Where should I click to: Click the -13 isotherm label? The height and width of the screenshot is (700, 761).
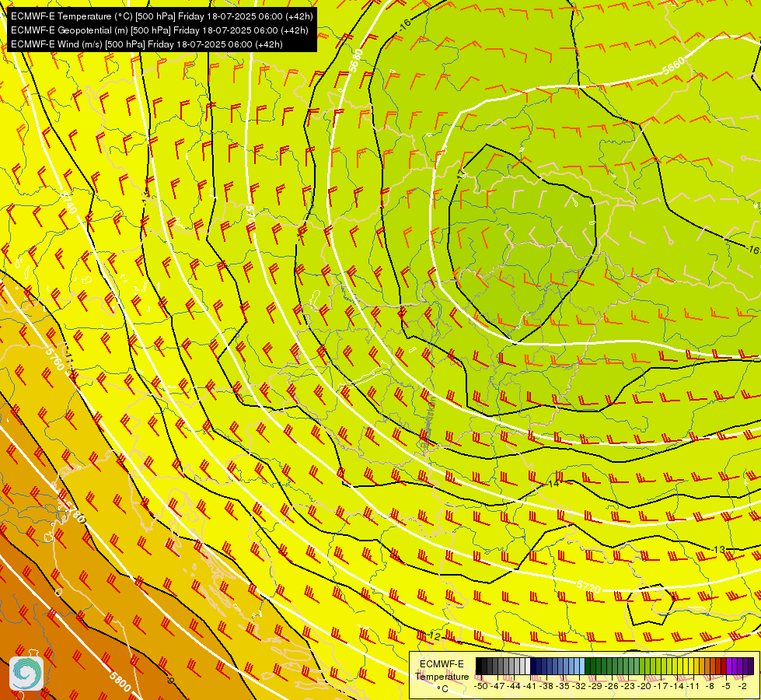pos(718,549)
